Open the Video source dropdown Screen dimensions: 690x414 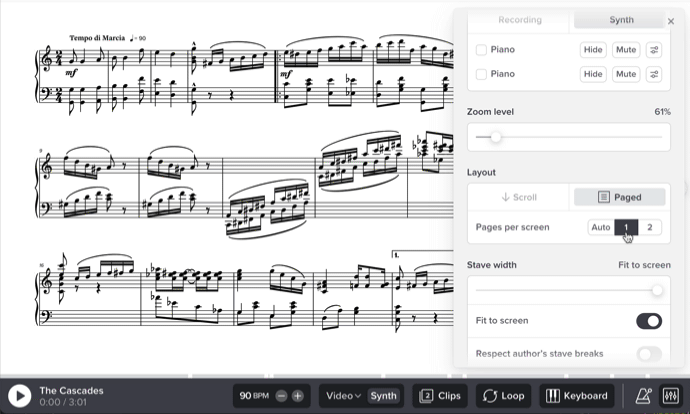tap(343, 396)
